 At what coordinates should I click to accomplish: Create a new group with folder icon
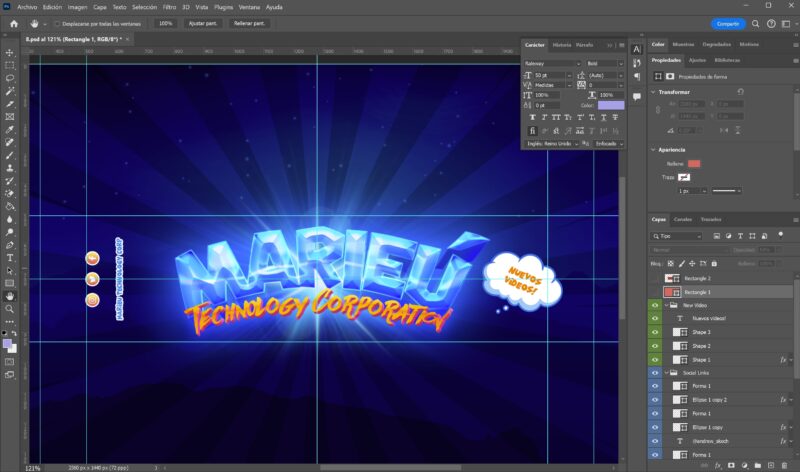pyautogui.click(x=758, y=465)
